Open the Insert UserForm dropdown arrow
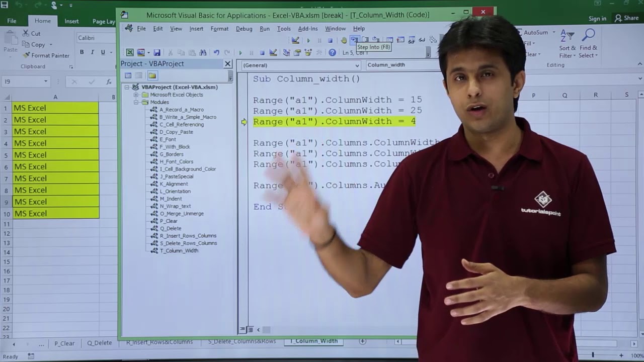The height and width of the screenshot is (362, 644). (148, 52)
